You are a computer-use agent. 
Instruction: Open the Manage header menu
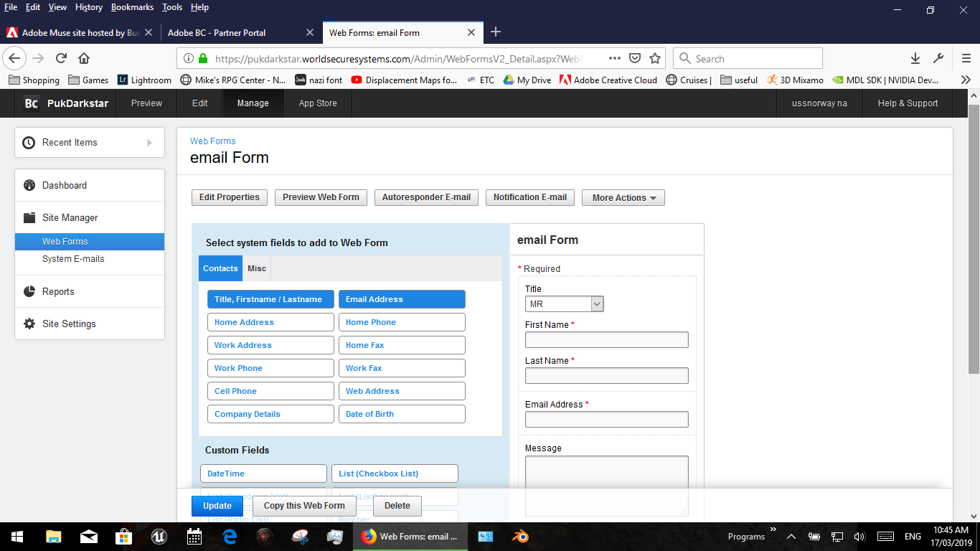coord(253,103)
